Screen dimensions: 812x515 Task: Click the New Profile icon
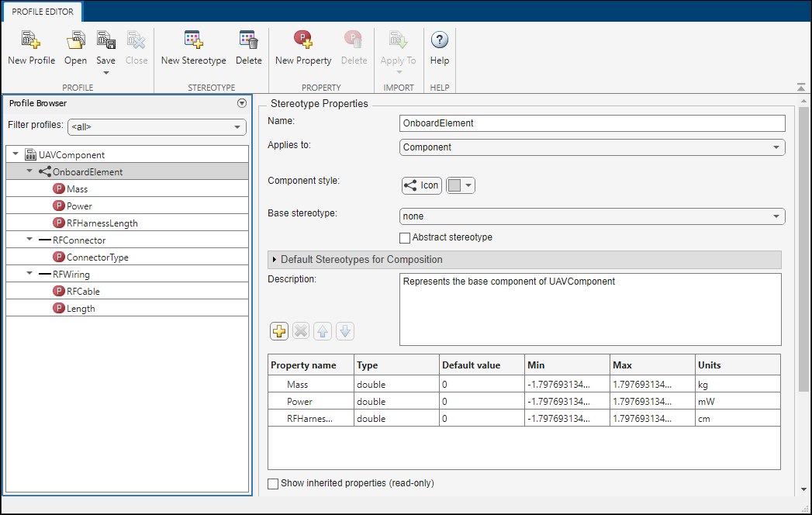tap(31, 41)
